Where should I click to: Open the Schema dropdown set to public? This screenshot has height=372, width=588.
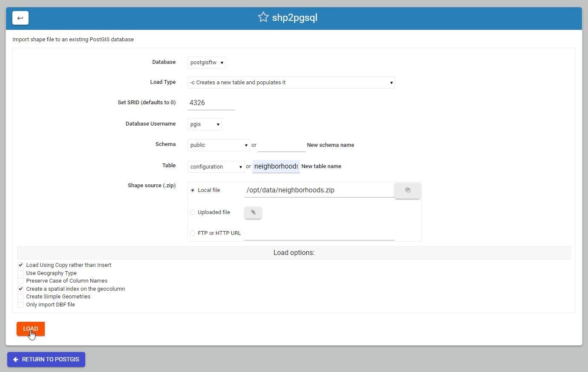[x=219, y=145]
